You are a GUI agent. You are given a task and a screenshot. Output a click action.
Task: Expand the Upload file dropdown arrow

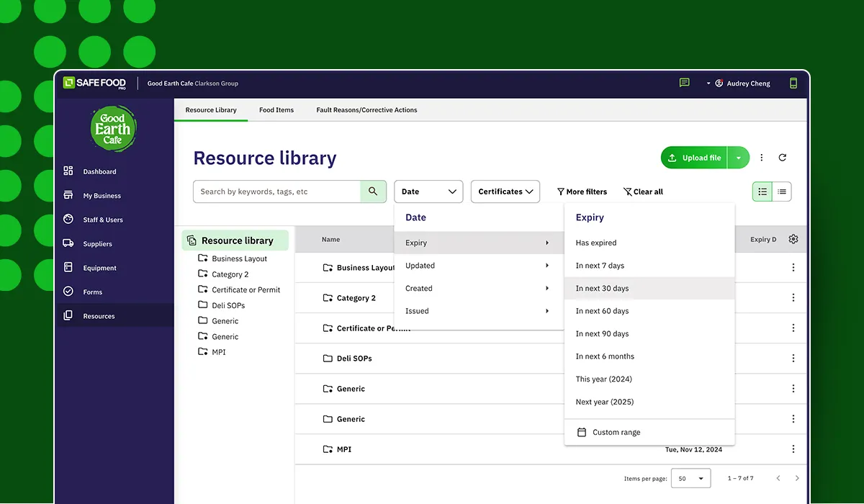(x=739, y=158)
